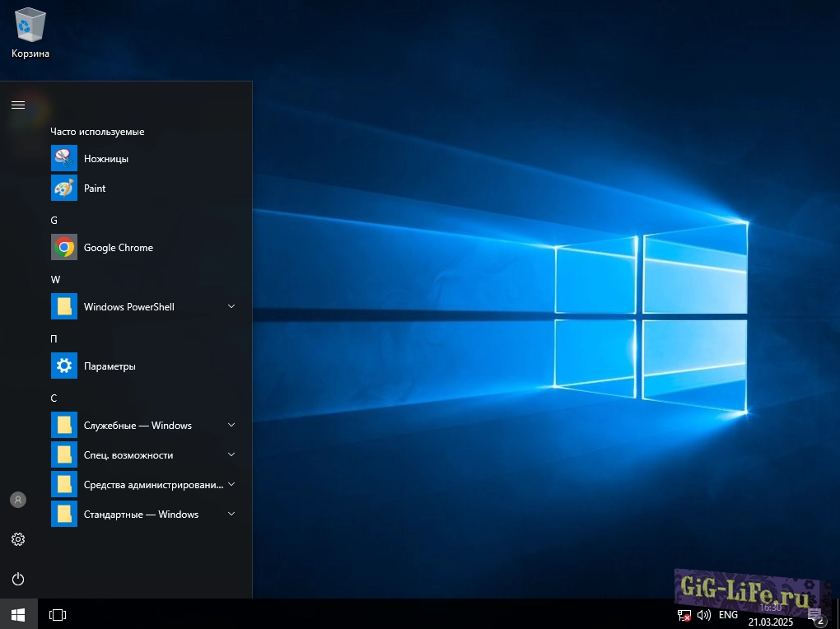The height and width of the screenshot is (629, 840).
Task: Open the Recycle Bin (Корзина) desktop icon
Action: tap(30, 32)
